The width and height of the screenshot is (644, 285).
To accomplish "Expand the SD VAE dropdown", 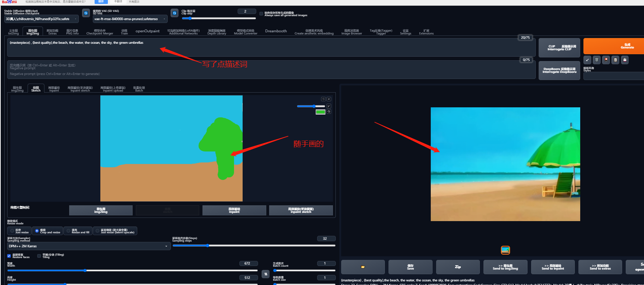I will [x=130, y=19].
